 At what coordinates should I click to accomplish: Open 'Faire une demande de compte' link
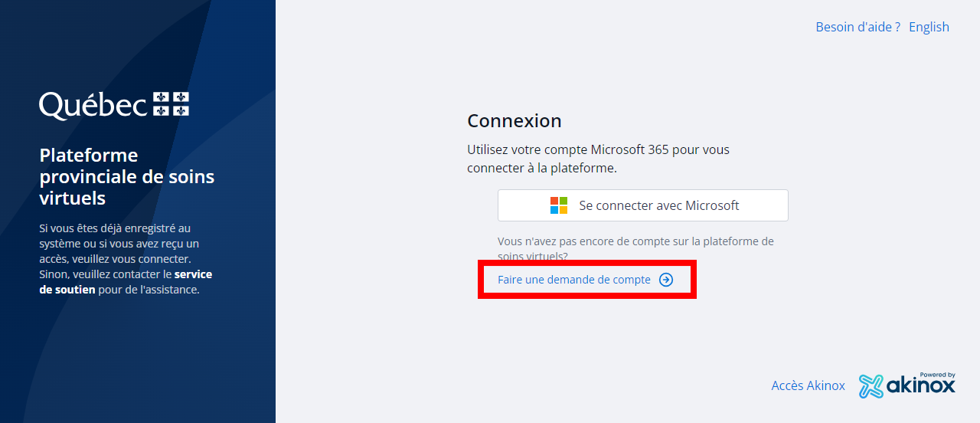click(574, 280)
